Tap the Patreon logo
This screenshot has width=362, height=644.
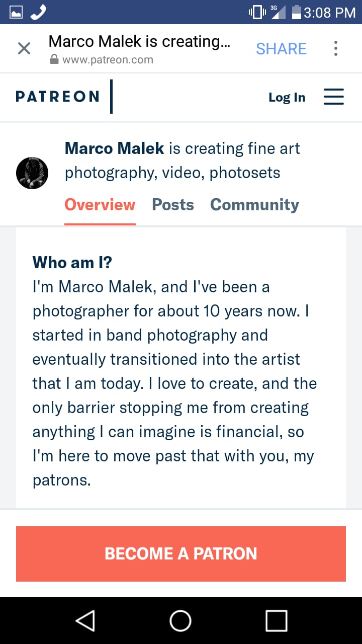click(57, 97)
